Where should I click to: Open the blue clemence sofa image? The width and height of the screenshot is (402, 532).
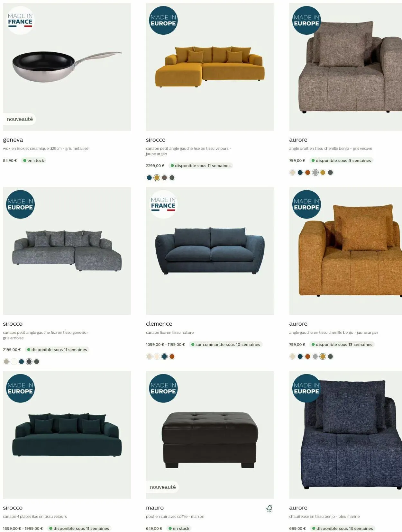[x=210, y=251]
